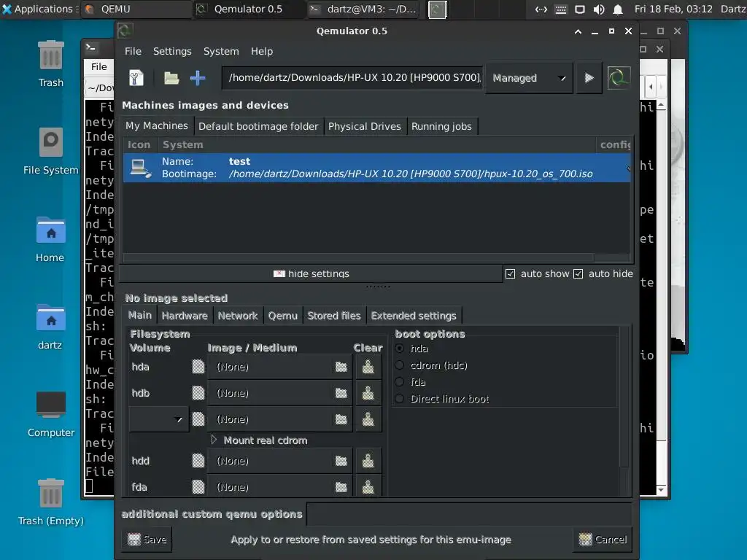Switch to dartz@VM3 terminal taskbar item

pos(363,9)
